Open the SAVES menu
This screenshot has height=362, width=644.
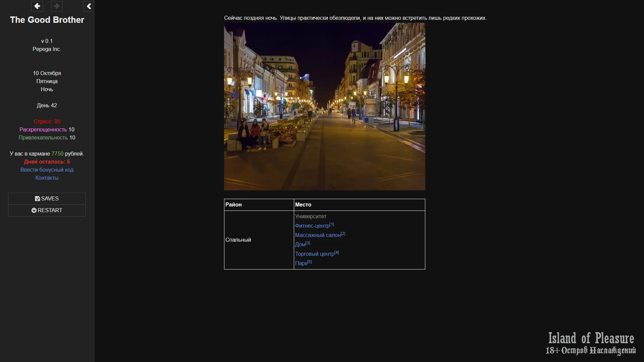47,199
